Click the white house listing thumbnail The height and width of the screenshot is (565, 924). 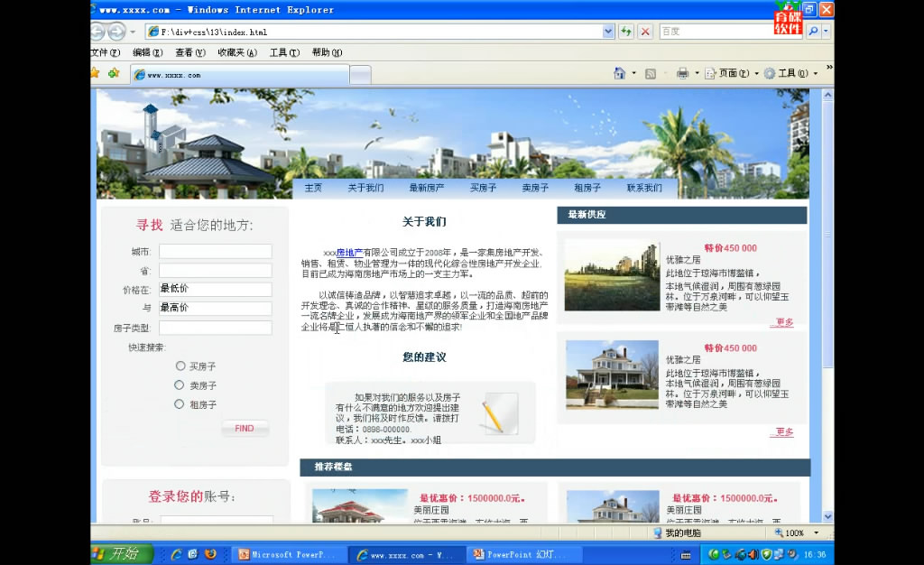coord(613,375)
